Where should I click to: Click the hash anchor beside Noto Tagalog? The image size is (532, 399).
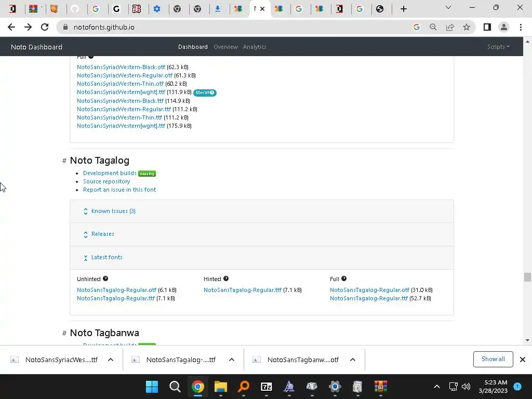click(64, 161)
